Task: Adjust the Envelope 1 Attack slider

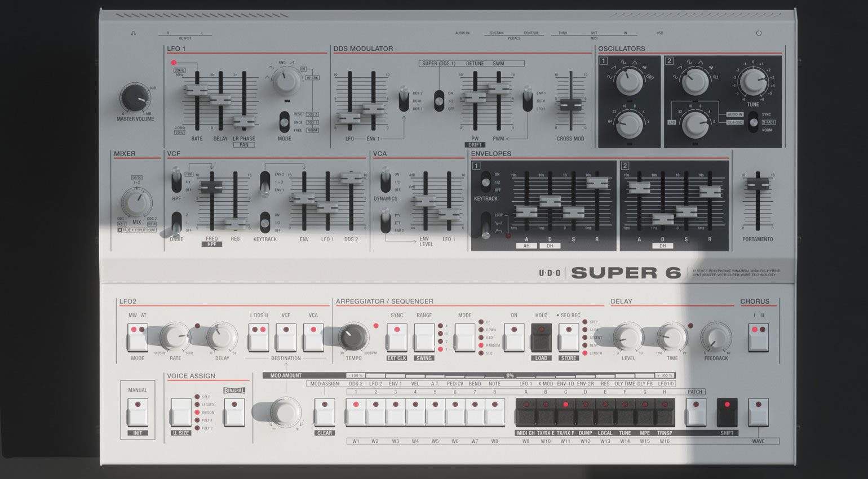Action: pyautogui.click(x=526, y=211)
